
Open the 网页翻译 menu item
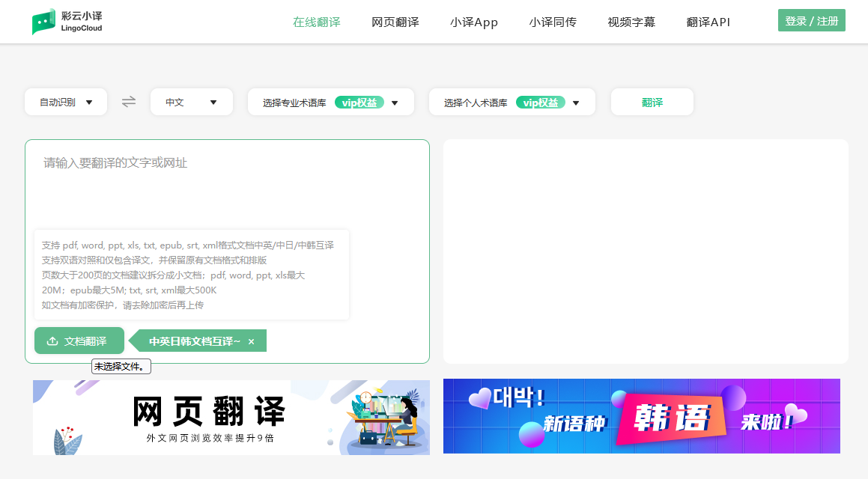point(395,22)
